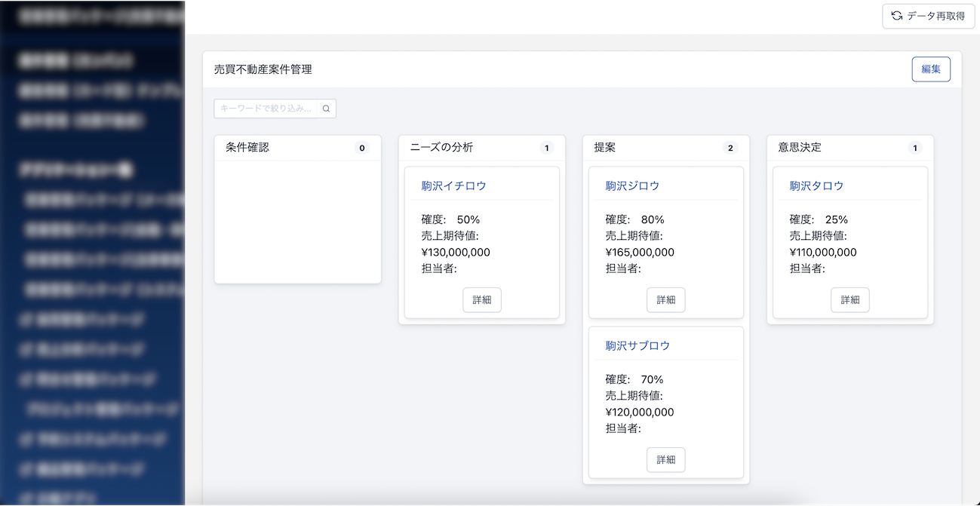Open the 駒沢タロウ deal link
The height and width of the screenshot is (506, 980).
(x=816, y=186)
